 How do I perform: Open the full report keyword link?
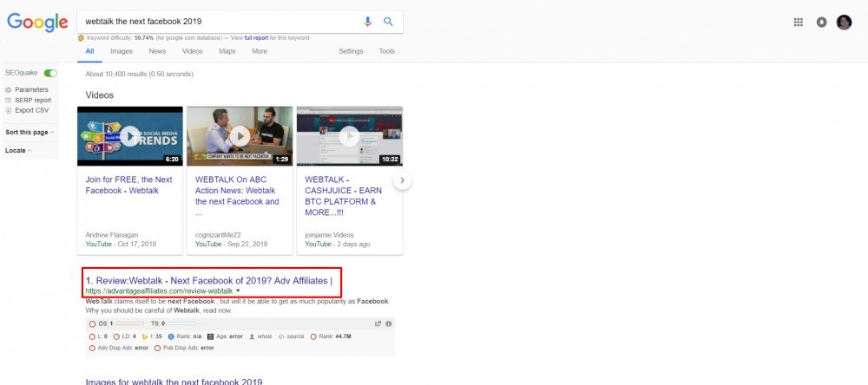(x=256, y=38)
